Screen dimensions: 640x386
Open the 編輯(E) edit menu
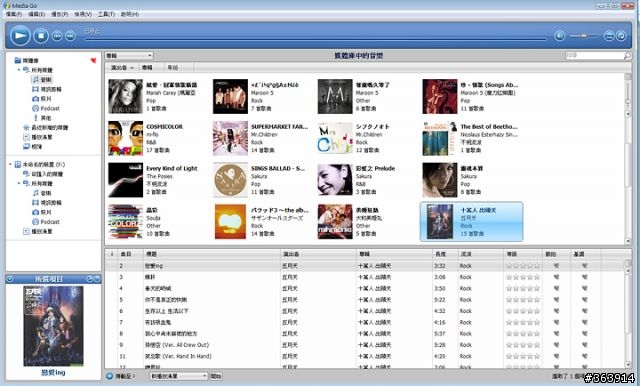[x=37, y=14]
